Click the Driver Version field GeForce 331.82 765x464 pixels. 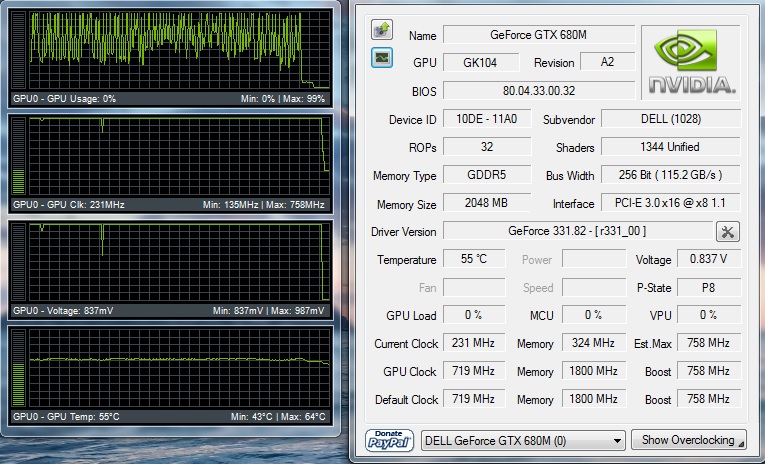click(x=578, y=231)
